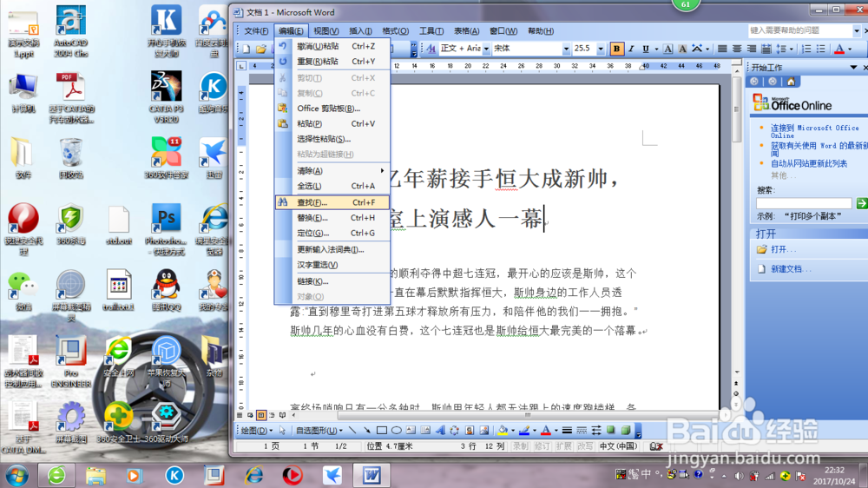Screen dimensions: 868x488
Task: Toggle Underline formatting button
Action: point(646,49)
